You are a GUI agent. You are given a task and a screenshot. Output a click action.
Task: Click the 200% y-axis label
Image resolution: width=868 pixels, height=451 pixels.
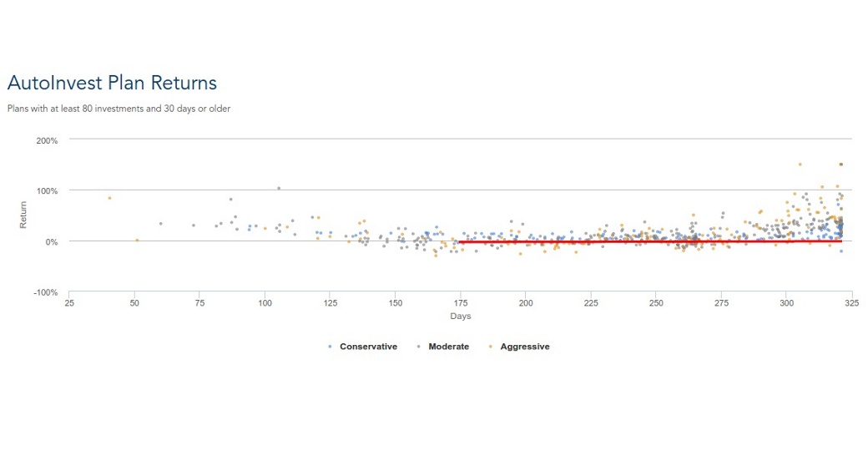(47, 141)
